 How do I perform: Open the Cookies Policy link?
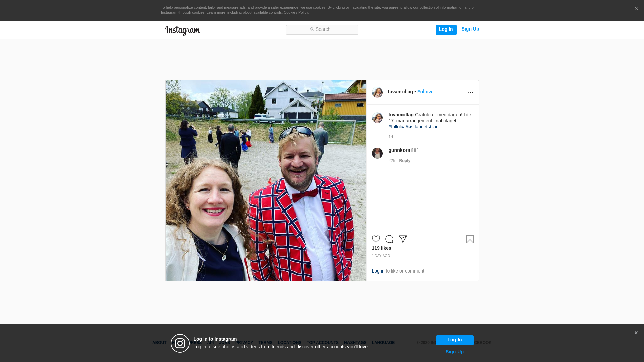point(296,12)
